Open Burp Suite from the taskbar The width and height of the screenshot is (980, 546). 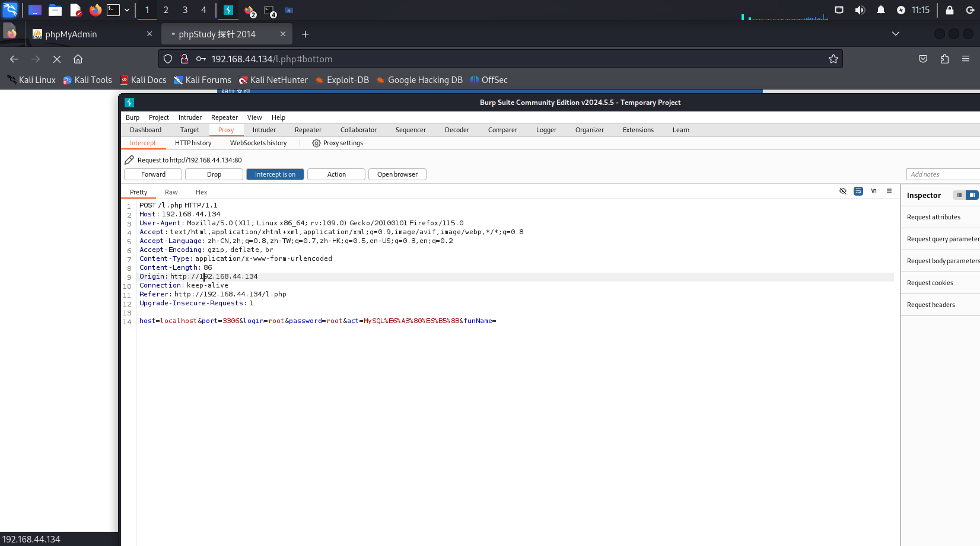coord(228,10)
